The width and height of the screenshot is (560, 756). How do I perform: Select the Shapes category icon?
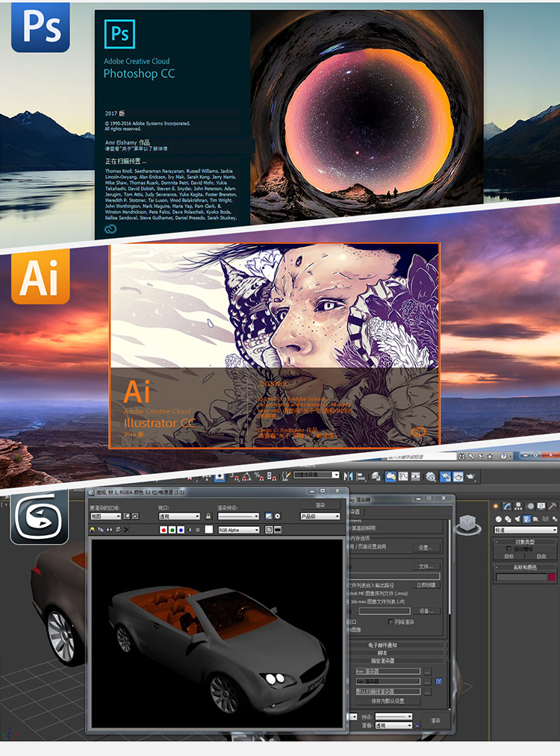[x=508, y=519]
